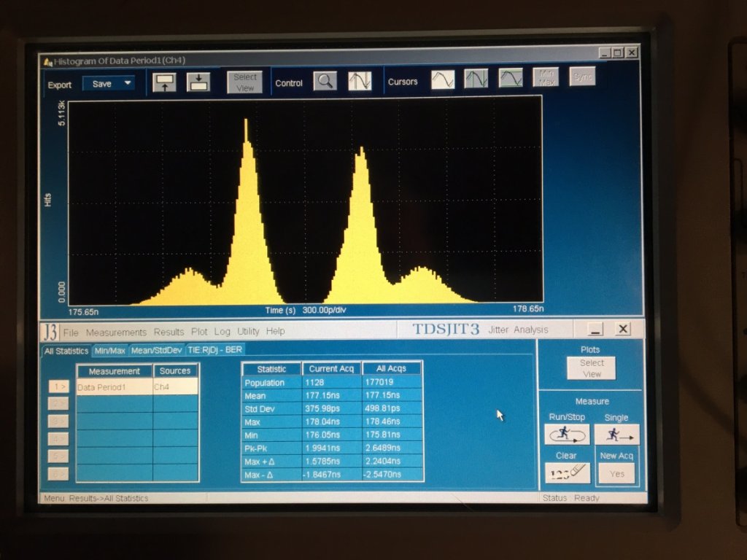Select measurement row button 1

(58, 386)
